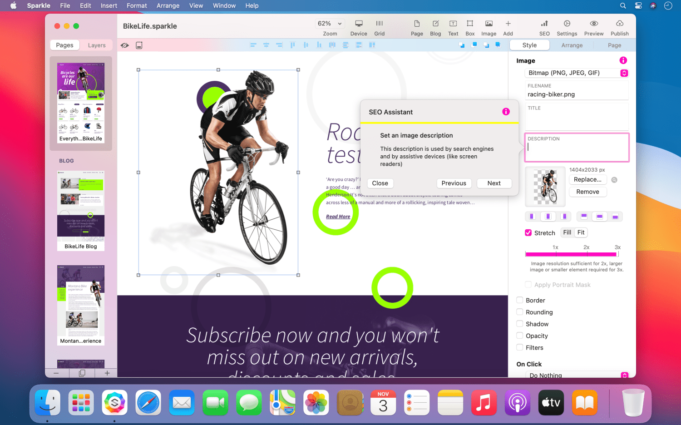
Task: Align selected elements to left edges
Action: pos(253,45)
